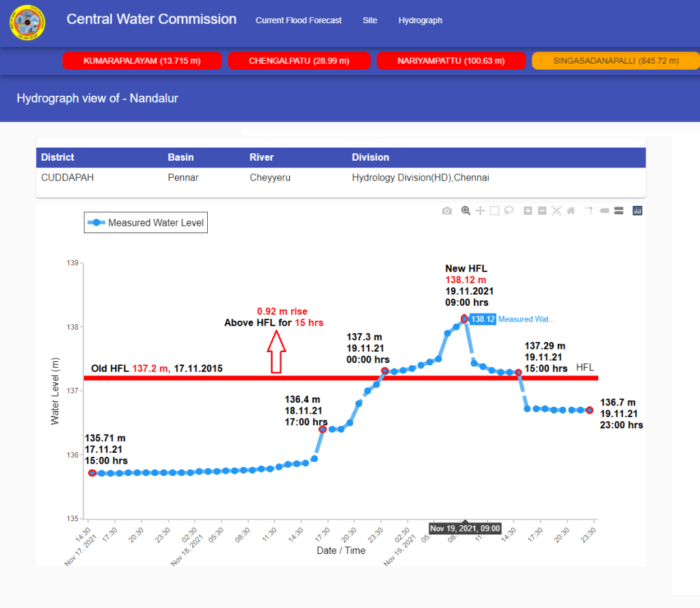Download the plot as PNG using the camera icon
Viewport: 700px width, 608px height.
(x=446, y=211)
